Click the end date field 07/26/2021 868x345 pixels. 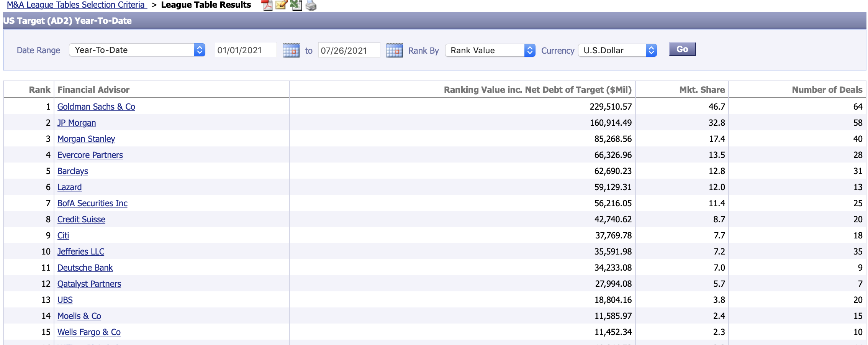(349, 50)
